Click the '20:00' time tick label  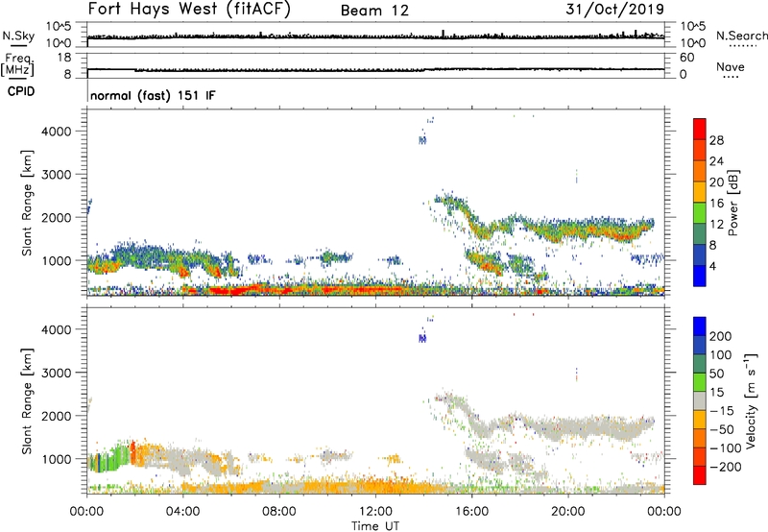[x=567, y=512]
